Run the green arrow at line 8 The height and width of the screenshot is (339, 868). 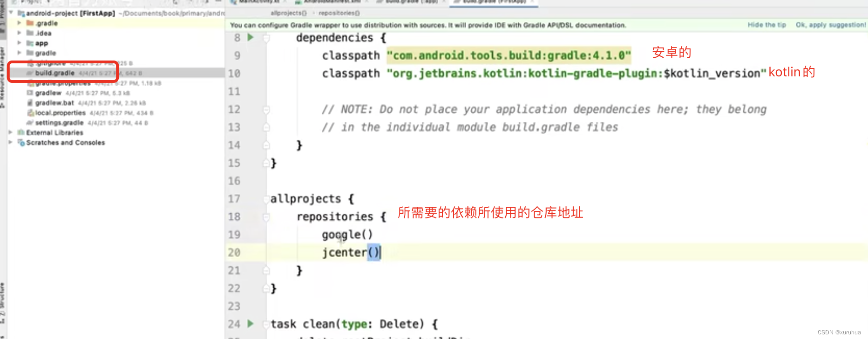pyautogui.click(x=251, y=37)
